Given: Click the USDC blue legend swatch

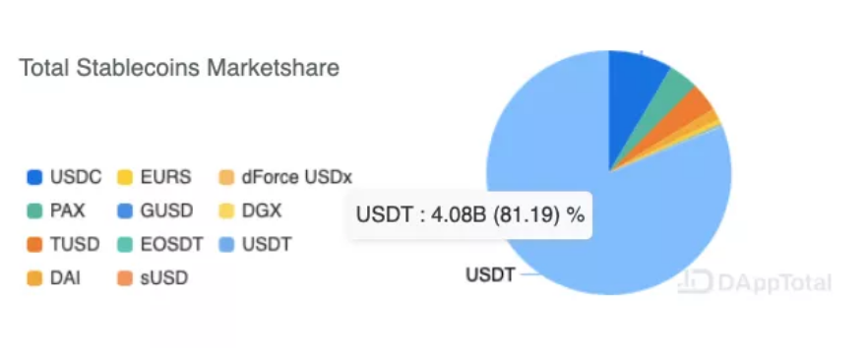Looking at the screenshot, I should (34, 178).
